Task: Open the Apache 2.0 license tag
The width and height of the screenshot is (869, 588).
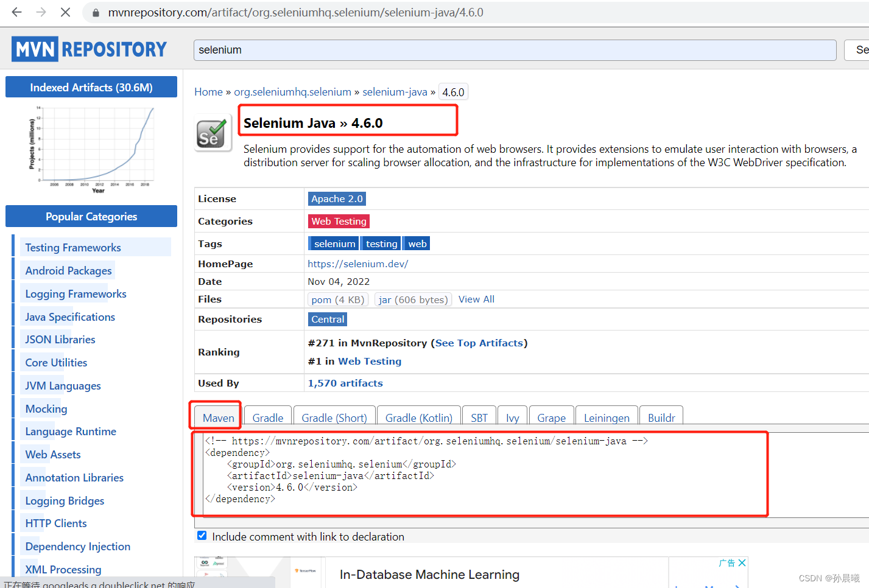Action: (x=337, y=198)
